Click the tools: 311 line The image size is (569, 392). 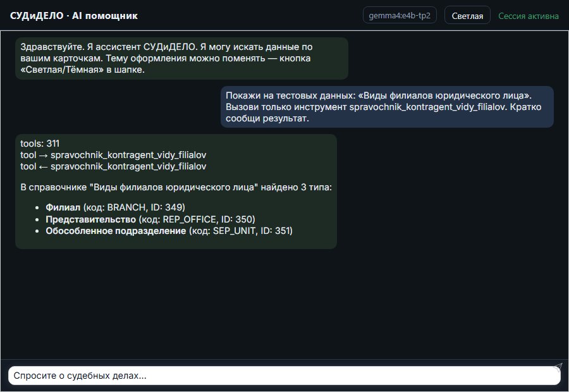point(40,144)
